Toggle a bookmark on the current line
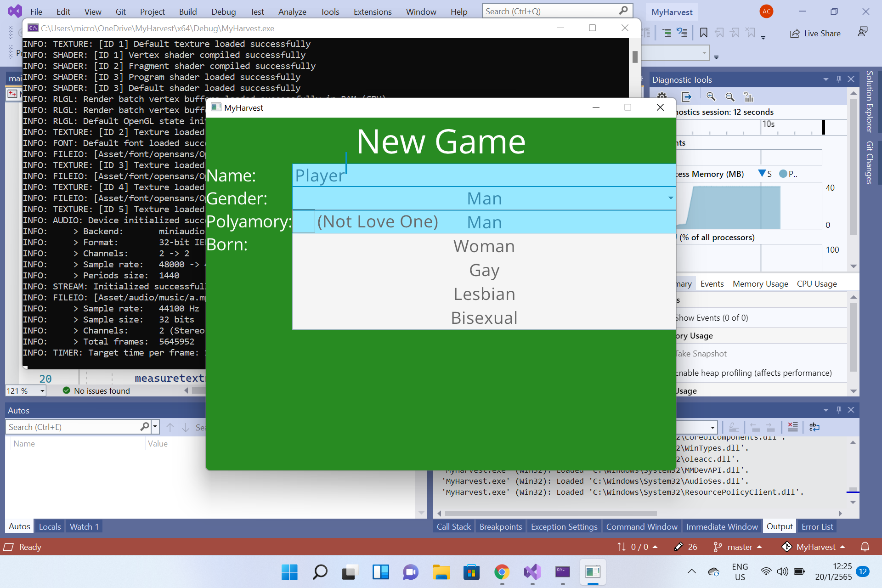Image resolution: width=882 pixels, height=588 pixels. (x=704, y=33)
